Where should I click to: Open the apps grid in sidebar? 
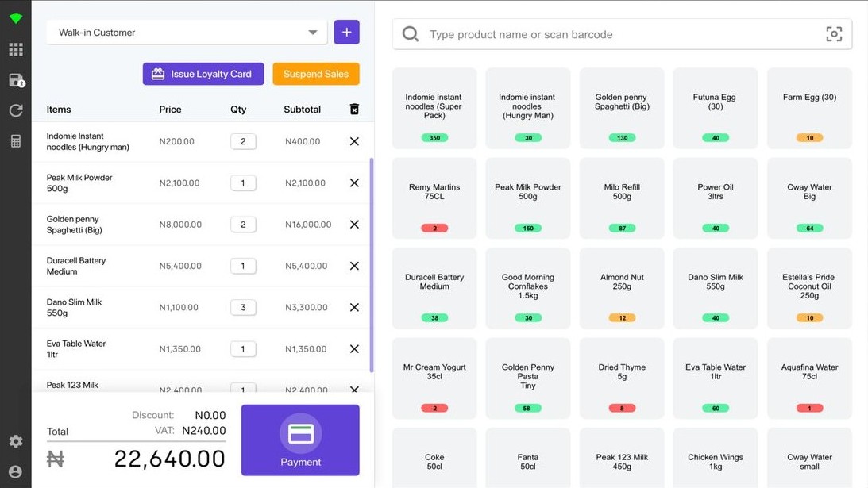(16, 50)
